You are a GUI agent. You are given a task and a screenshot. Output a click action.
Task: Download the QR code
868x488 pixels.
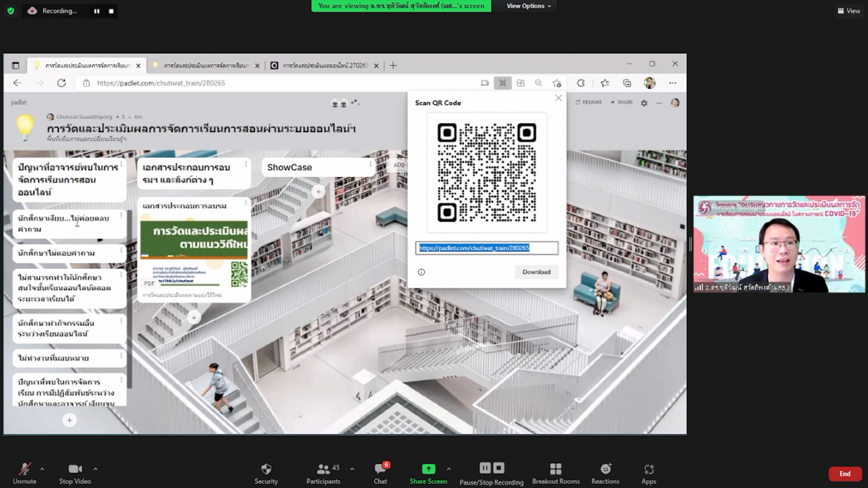[x=536, y=272]
